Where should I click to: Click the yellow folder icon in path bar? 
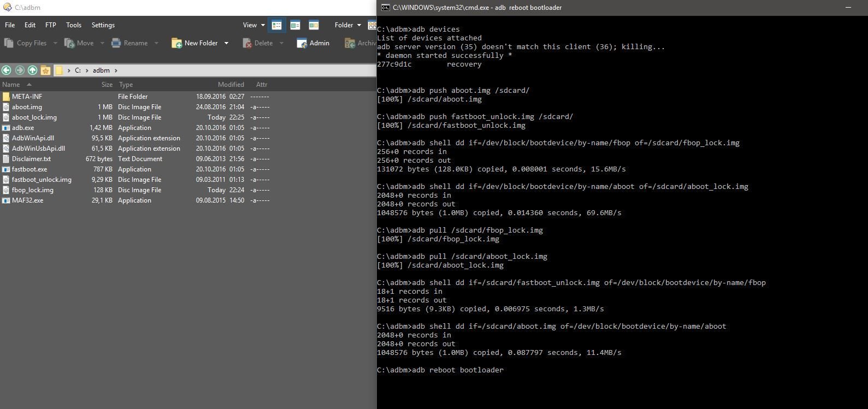tap(59, 70)
